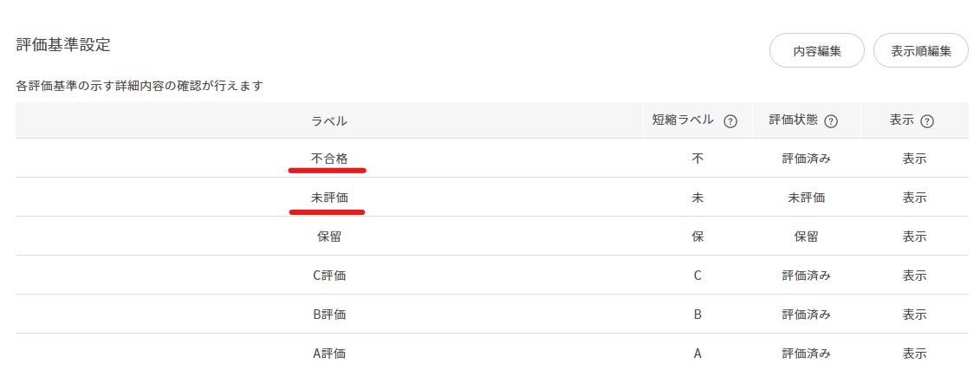Click 表示 status in A評価 row
980x370 pixels.
coord(914,354)
